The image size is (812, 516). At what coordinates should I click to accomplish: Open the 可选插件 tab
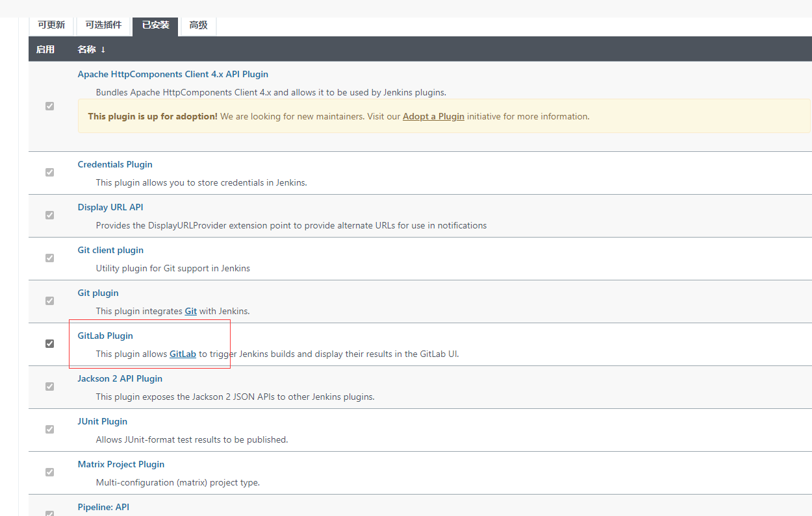[x=103, y=25]
